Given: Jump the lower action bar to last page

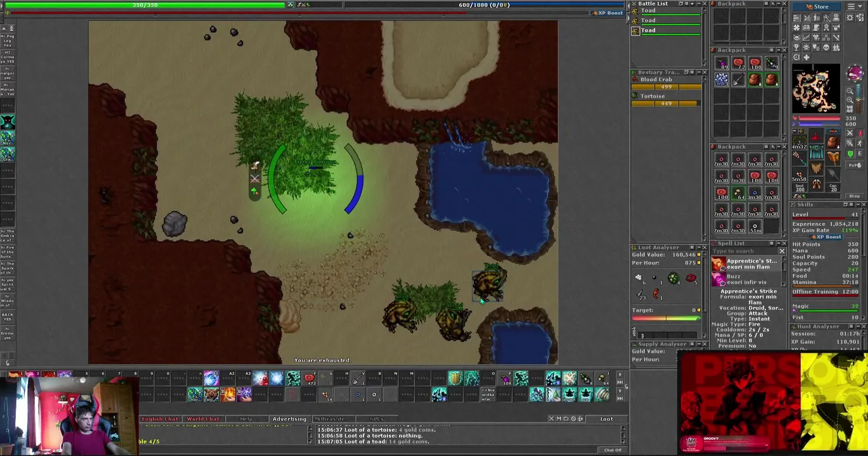Looking at the screenshot, I should 619,399.
